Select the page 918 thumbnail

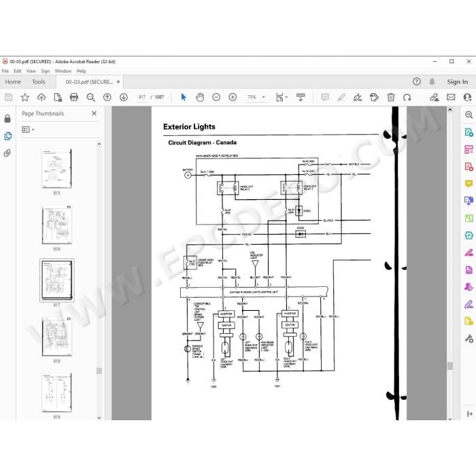coord(56,337)
